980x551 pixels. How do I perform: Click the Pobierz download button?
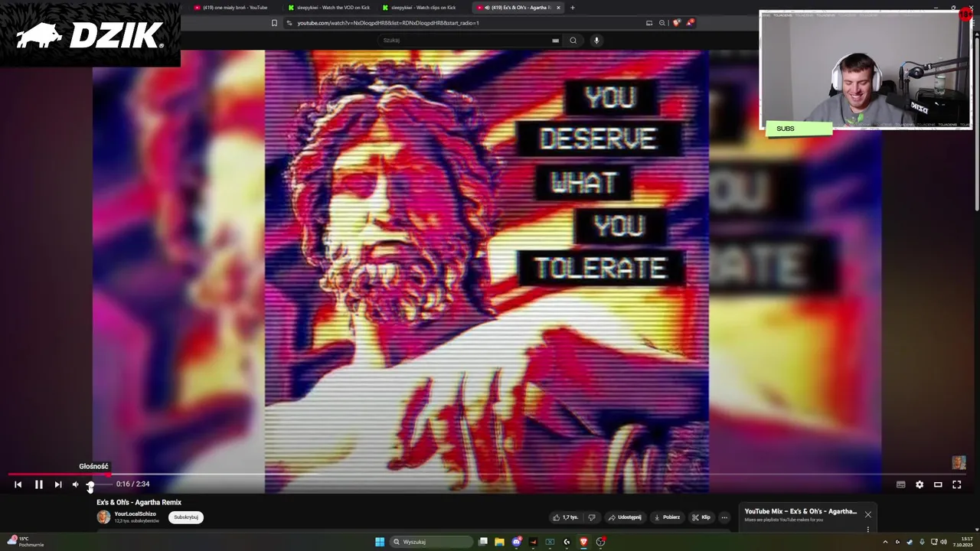(x=667, y=517)
